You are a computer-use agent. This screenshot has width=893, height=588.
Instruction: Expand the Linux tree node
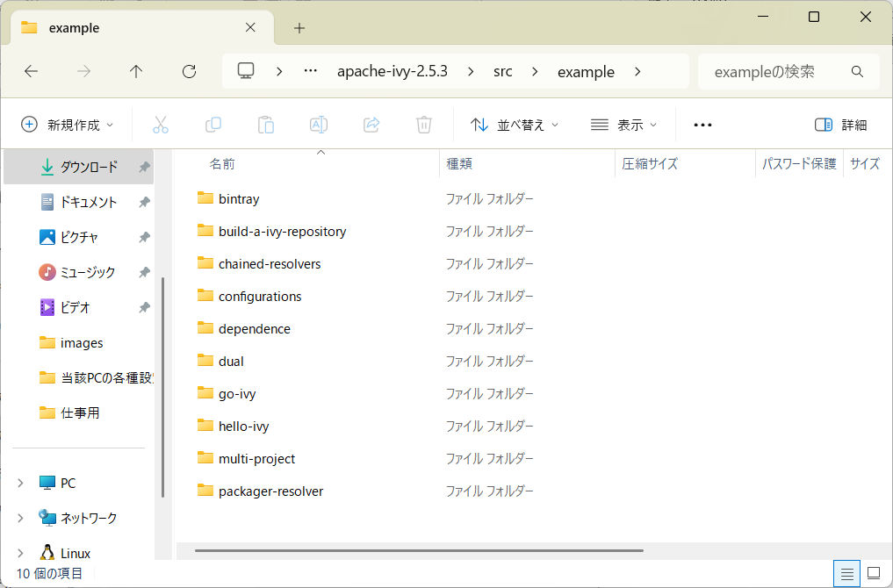(20, 553)
